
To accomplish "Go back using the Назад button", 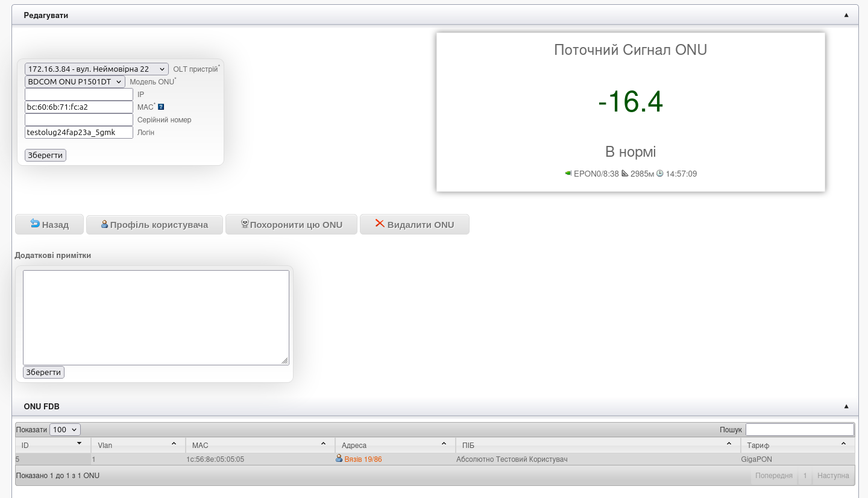I will 49,225.
